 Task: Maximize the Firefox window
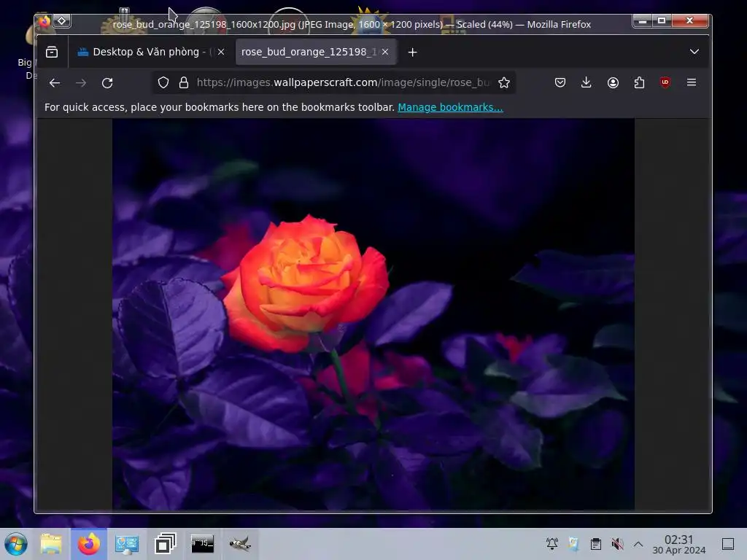662,20
